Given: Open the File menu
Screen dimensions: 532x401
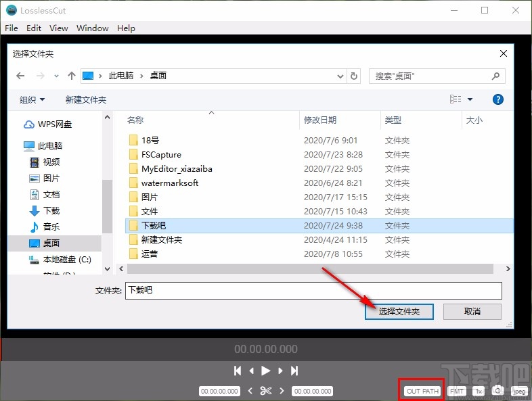Looking at the screenshot, I should pos(12,28).
